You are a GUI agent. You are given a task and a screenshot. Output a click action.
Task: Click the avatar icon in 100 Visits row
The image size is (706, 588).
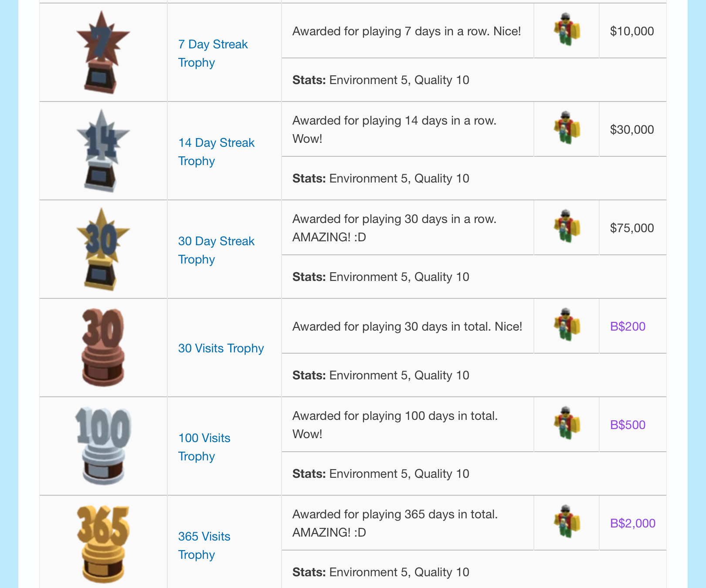tap(567, 423)
